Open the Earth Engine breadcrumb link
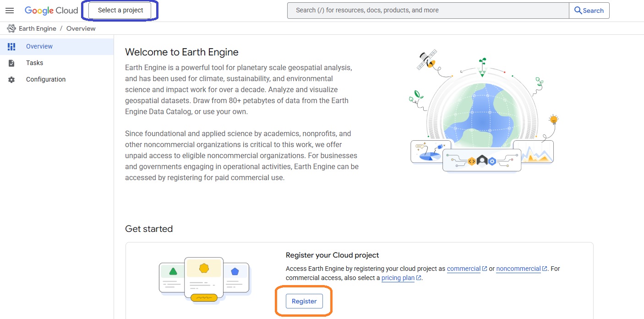This screenshot has height=319, width=644. (x=38, y=28)
